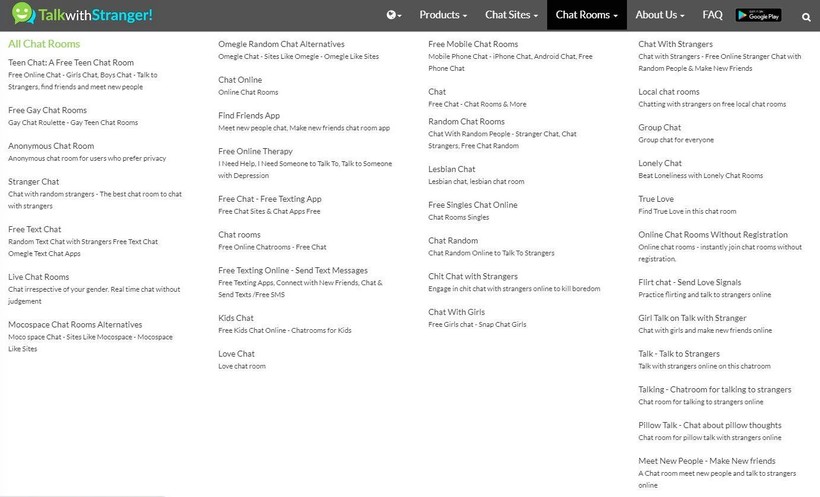Screen dimensions: 820x497
Task: Open Talk - Talk to Strangers
Action: point(679,354)
